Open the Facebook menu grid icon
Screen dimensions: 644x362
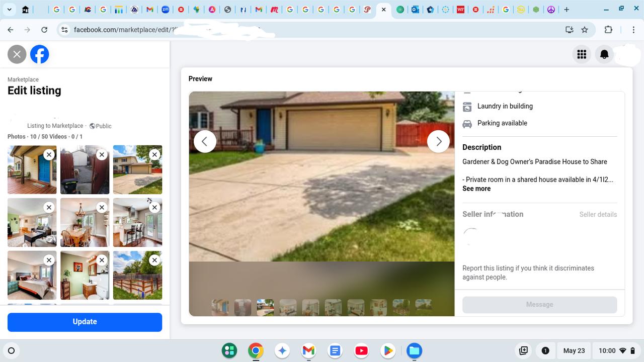click(x=582, y=54)
